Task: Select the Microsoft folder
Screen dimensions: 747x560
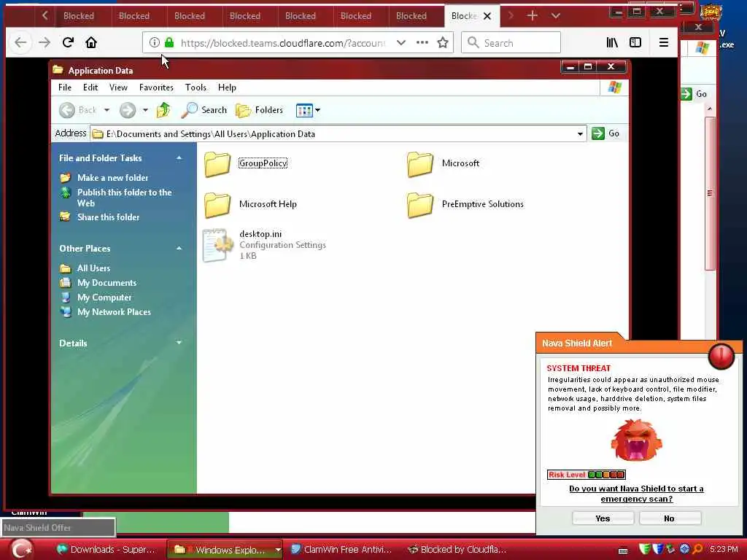Action: [443, 164]
